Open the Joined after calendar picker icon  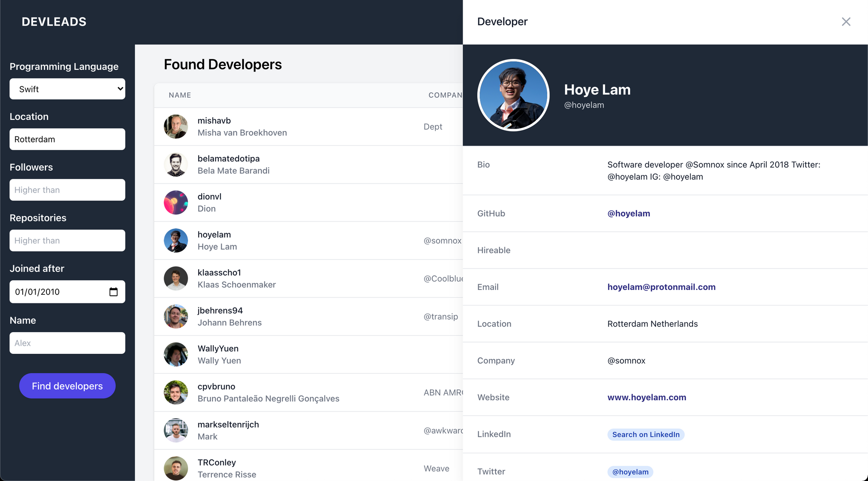pos(113,292)
